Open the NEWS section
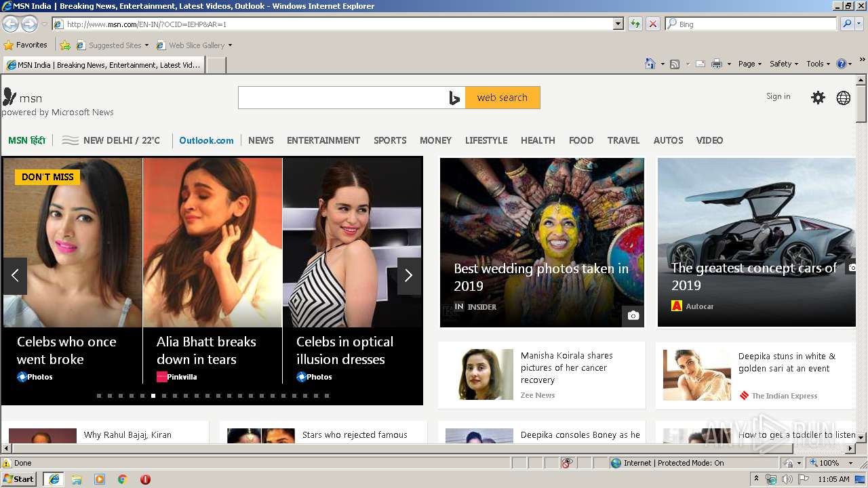The width and height of the screenshot is (868, 488). (x=261, y=140)
